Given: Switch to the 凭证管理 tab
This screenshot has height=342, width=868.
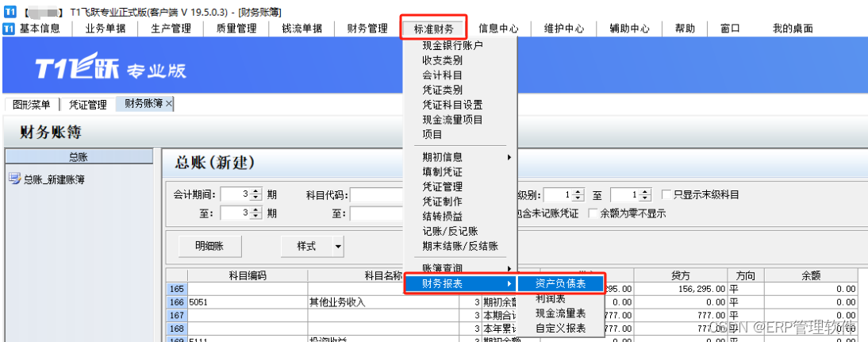Looking at the screenshot, I should click(87, 104).
